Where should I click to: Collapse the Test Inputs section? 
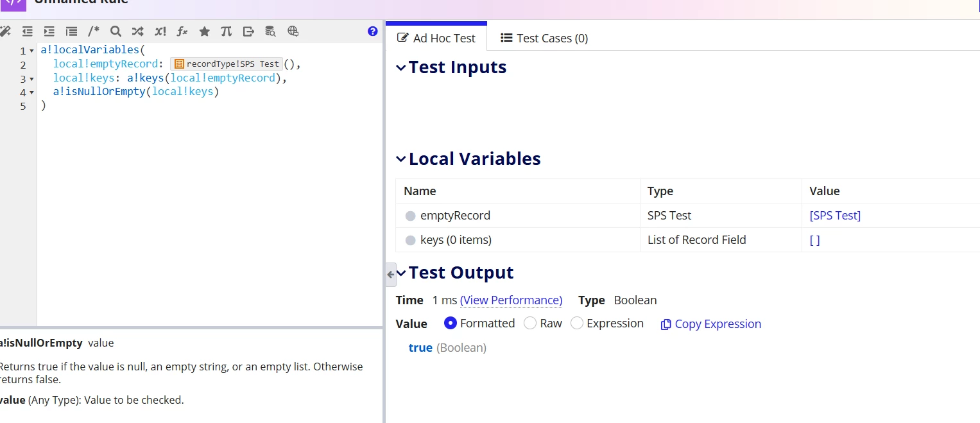401,67
